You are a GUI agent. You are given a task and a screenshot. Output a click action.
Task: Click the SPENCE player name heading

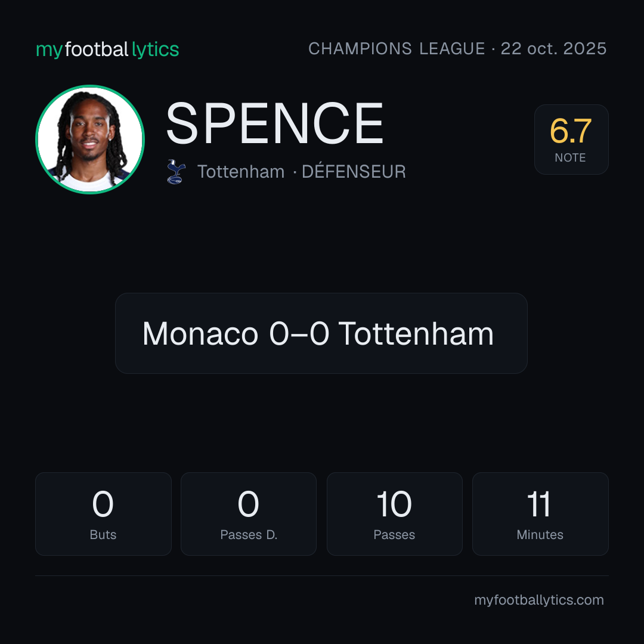pos(274,123)
